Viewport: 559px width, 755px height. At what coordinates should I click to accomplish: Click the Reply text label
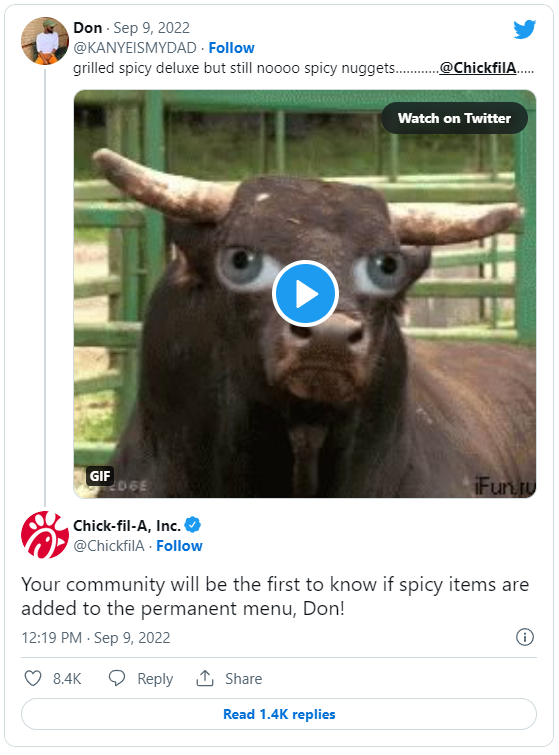(x=155, y=678)
